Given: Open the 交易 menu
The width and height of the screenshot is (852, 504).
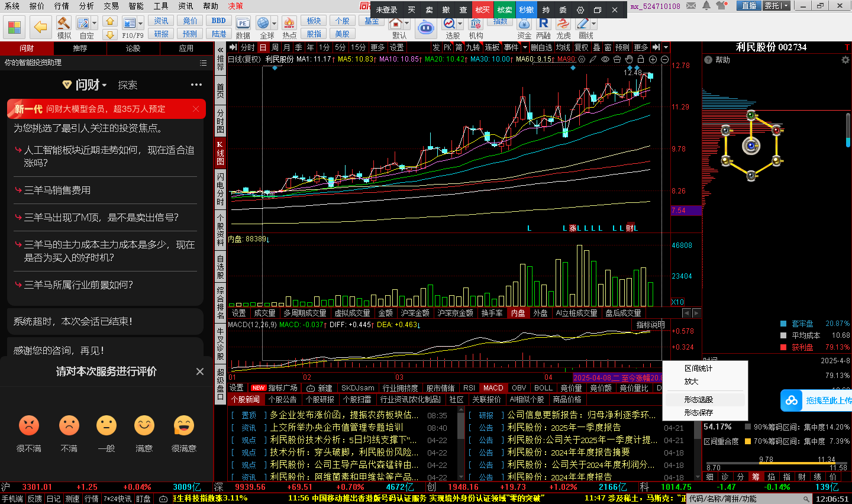Looking at the screenshot, I should (x=111, y=6).
